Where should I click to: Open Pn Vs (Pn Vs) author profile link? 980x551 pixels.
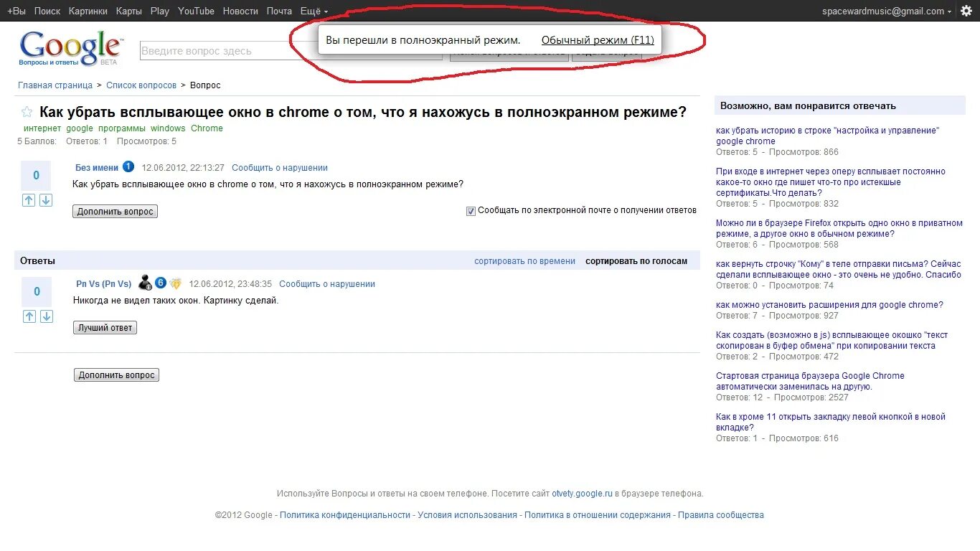point(104,284)
